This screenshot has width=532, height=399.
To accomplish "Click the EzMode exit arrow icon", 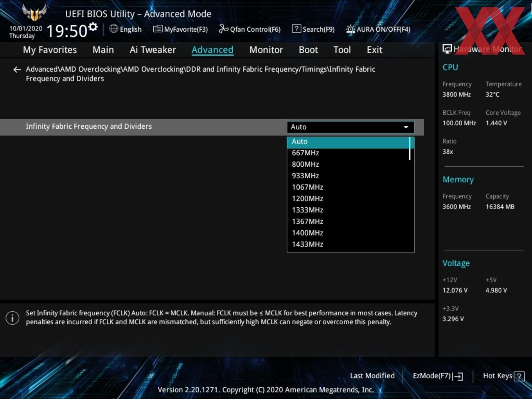I will pos(458,376).
